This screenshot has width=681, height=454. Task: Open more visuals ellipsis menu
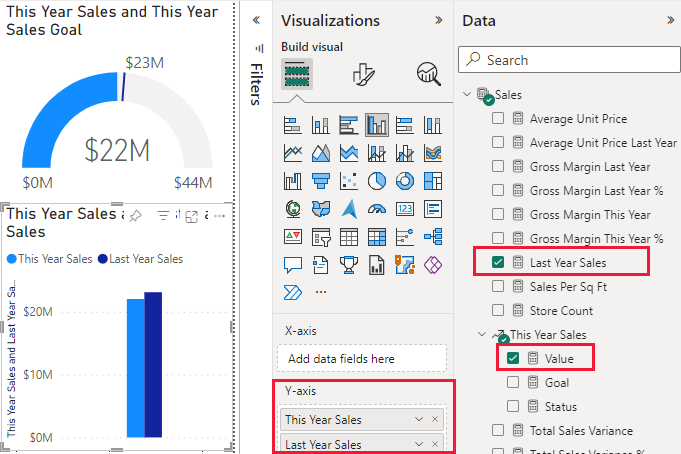pos(320,293)
